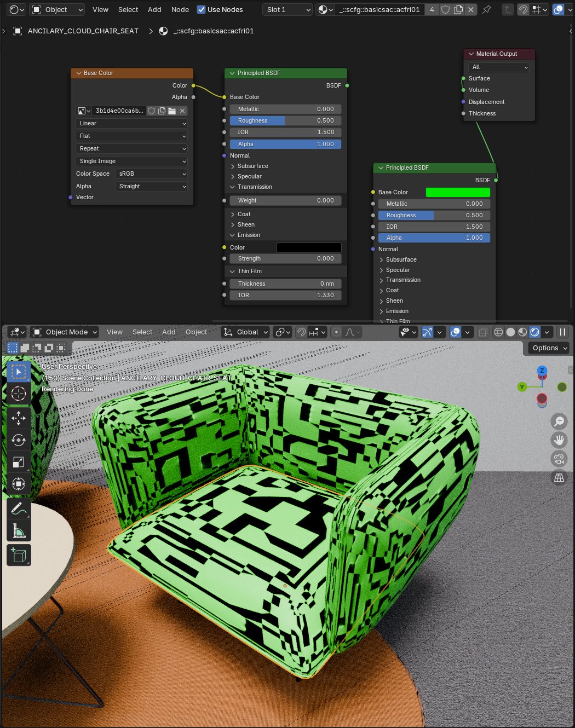Open the Color Space sRGB dropdown
This screenshot has width=575, height=728.
(152, 174)
